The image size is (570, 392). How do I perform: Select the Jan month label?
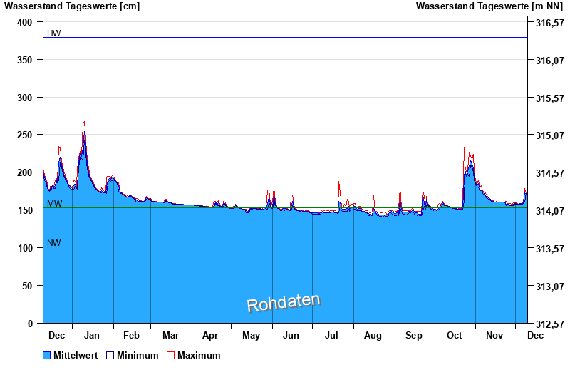(93, 335)
